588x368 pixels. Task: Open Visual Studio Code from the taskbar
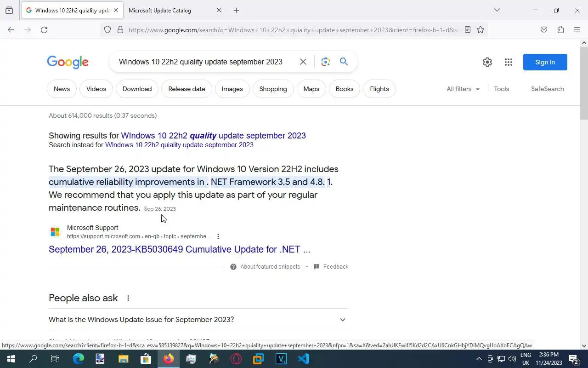pyautogui.click(x=304, y=359)
